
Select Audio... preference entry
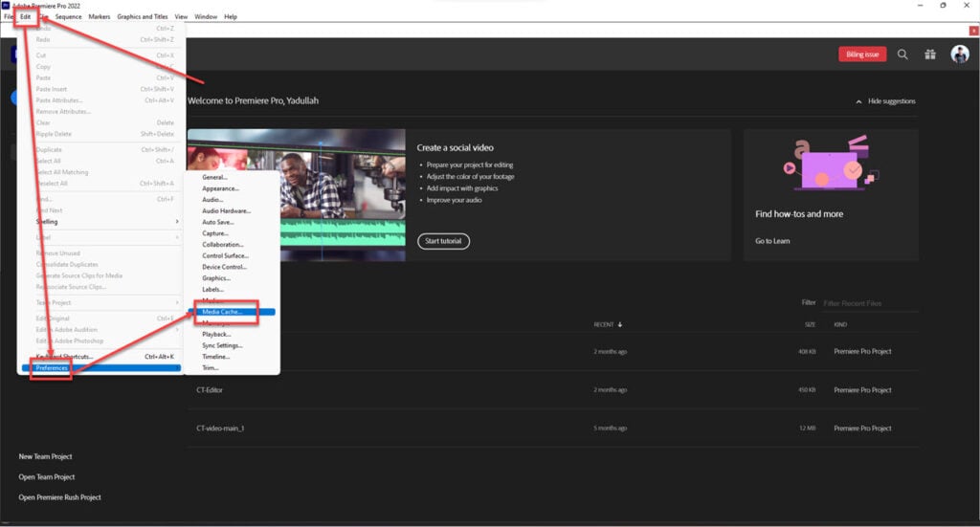(212, 200)
